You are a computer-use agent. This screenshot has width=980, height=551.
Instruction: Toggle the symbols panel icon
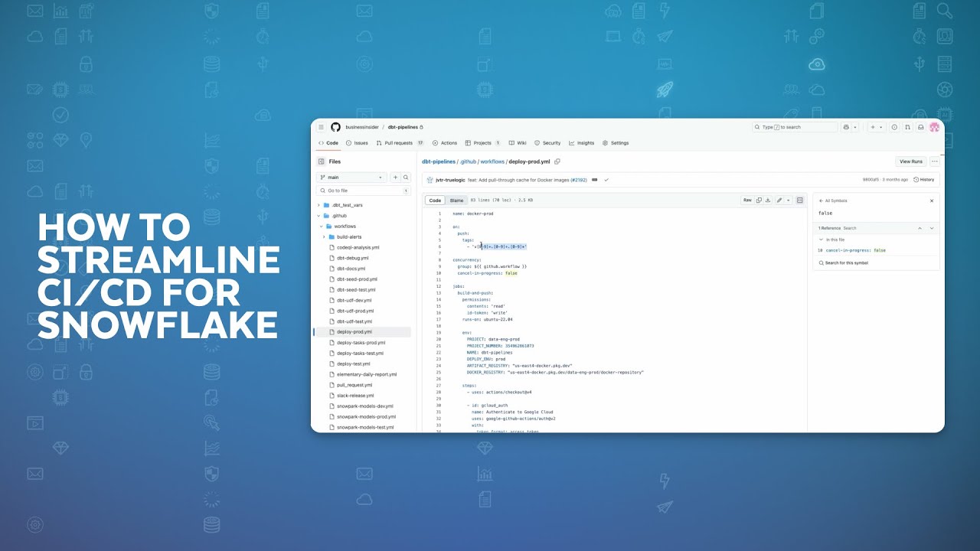tap(800, 200)
